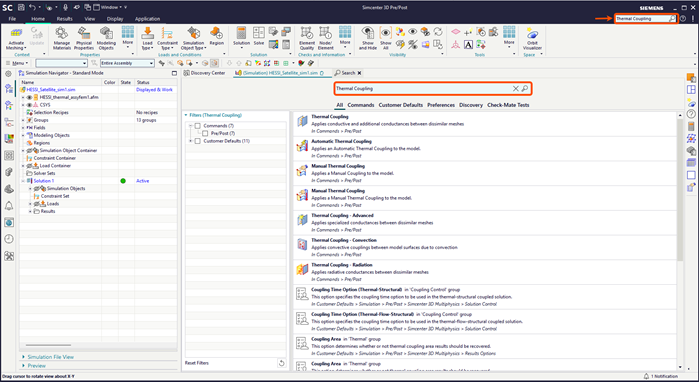The image size is (699, 382).
Task: Launch the Orbit Visualizer tool
Action: coord(532,34)
